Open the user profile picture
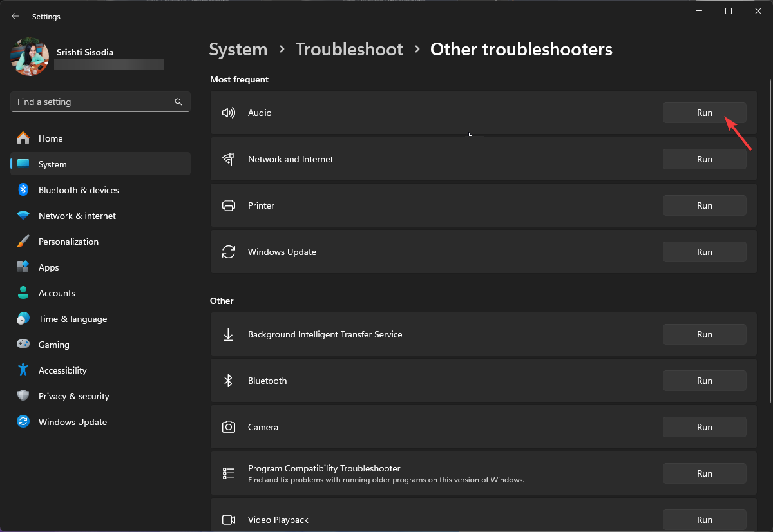Image resolution: width=773 pixels, height=532 pixels. (30, 57)
